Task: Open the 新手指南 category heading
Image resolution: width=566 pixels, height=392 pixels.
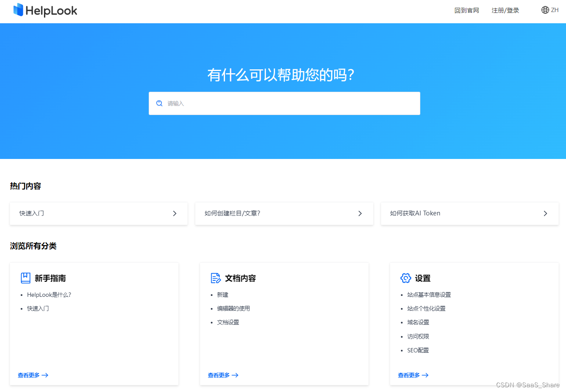Action: tap(50, 278)
